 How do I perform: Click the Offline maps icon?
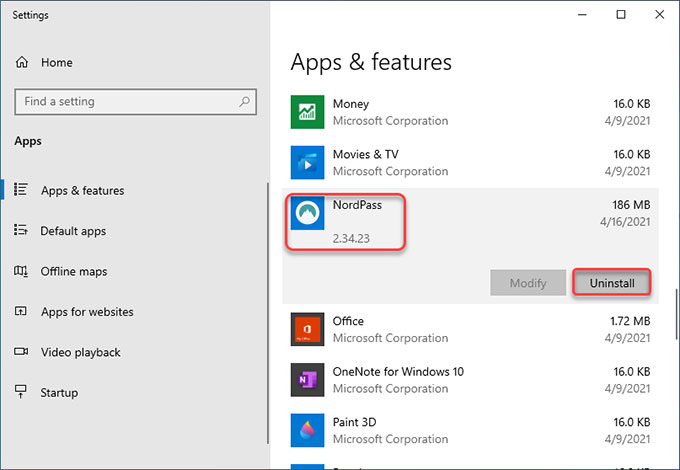pyautogui.click(x=21, y=271)
